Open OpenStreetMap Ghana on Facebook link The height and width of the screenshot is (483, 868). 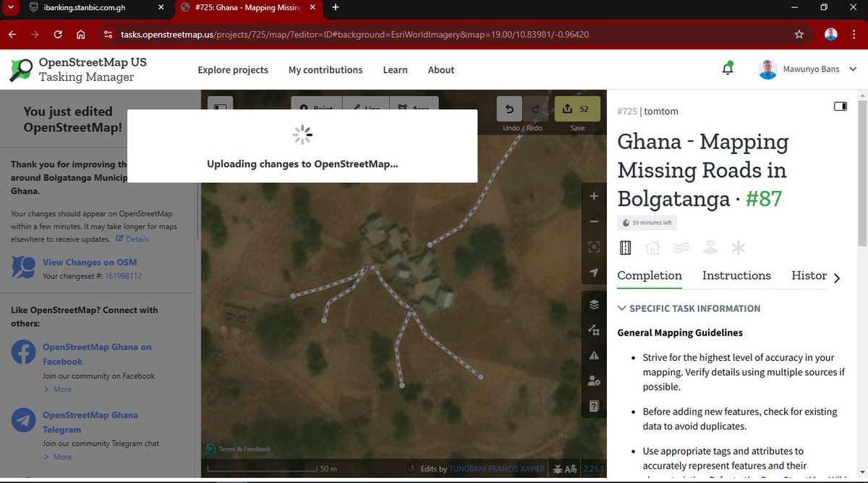point(97,354)
